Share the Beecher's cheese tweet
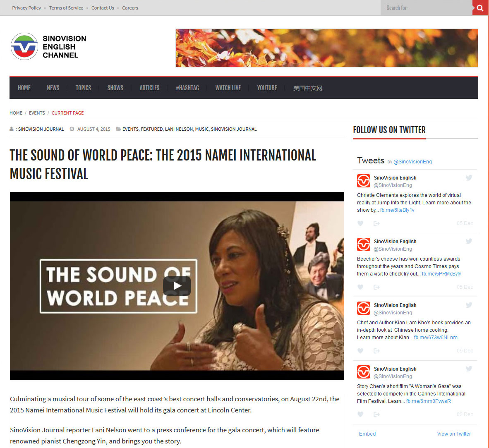Image resolution: width=489 pixels, height=448 pixels. (376, 287)
